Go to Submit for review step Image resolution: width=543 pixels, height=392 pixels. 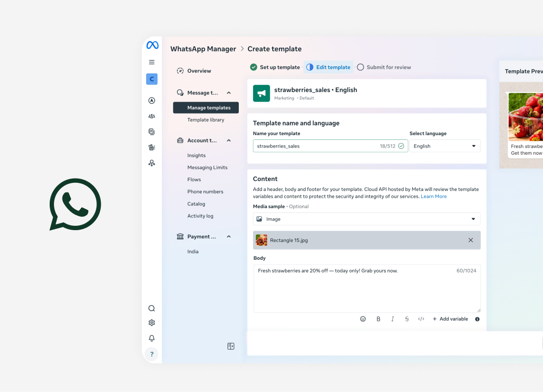coord(384,67)
